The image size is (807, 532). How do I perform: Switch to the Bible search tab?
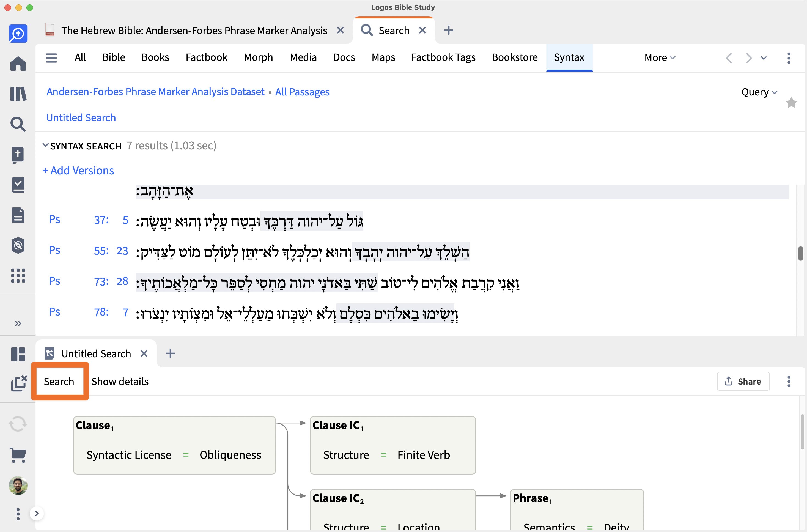pyautogui.click(x=114, y=57)
